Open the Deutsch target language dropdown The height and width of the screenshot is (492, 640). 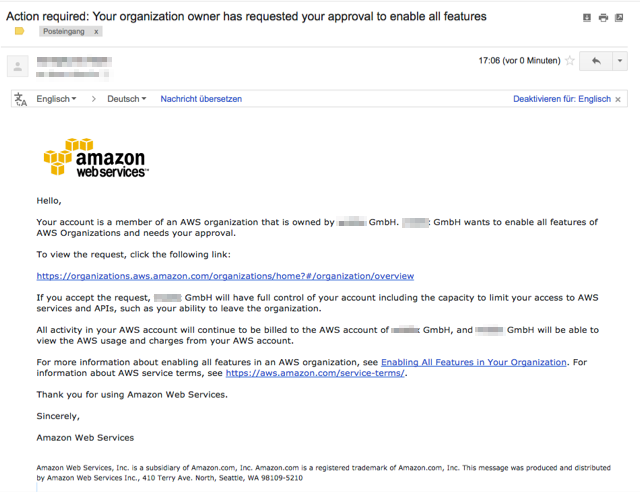(127, 99)
